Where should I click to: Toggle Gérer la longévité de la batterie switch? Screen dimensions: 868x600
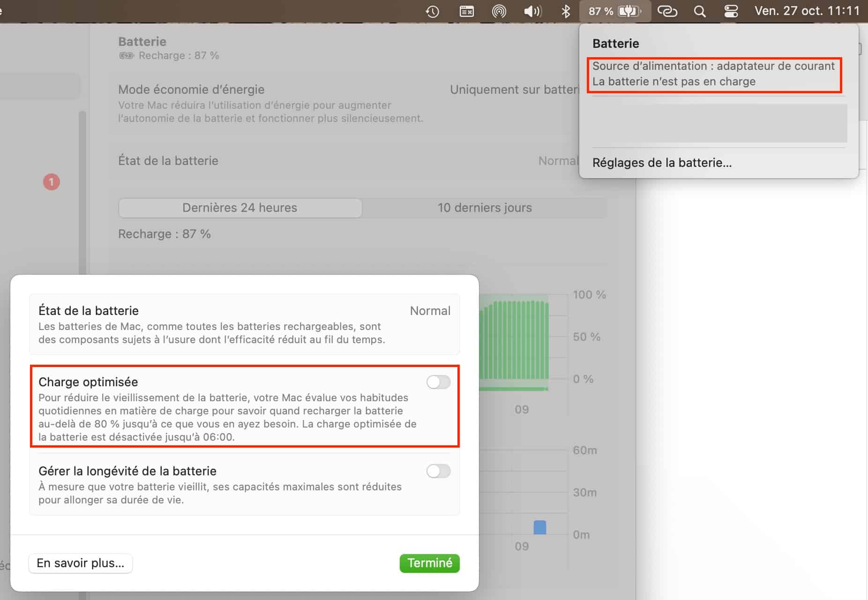coord(438,471)
